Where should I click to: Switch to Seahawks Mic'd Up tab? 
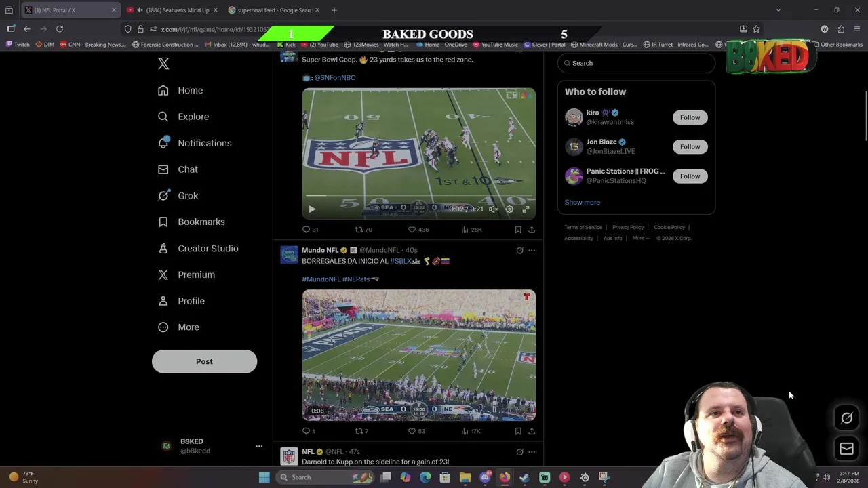coord(171,10)
